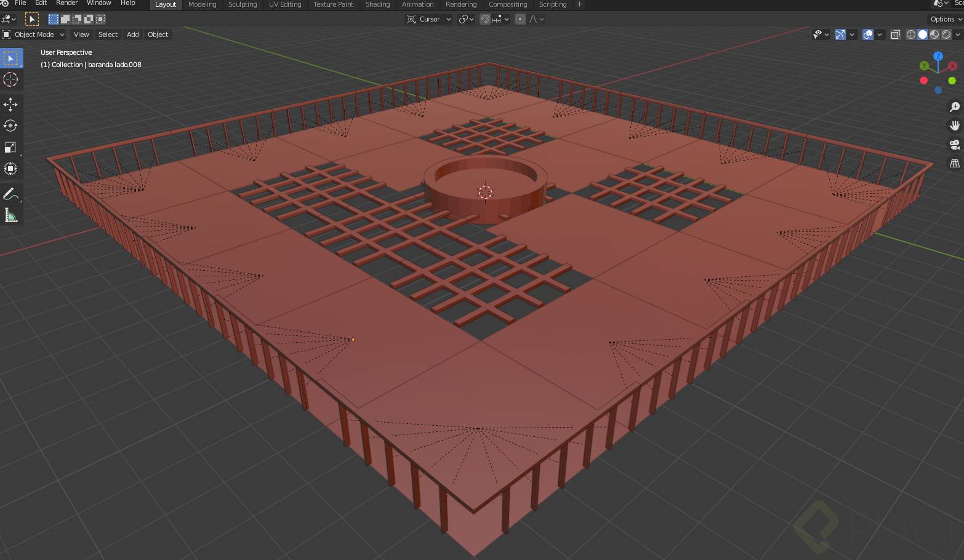964x560 pixels.
Task: Open the File menu
Action: pyautogui.click(x=20, y=4)
